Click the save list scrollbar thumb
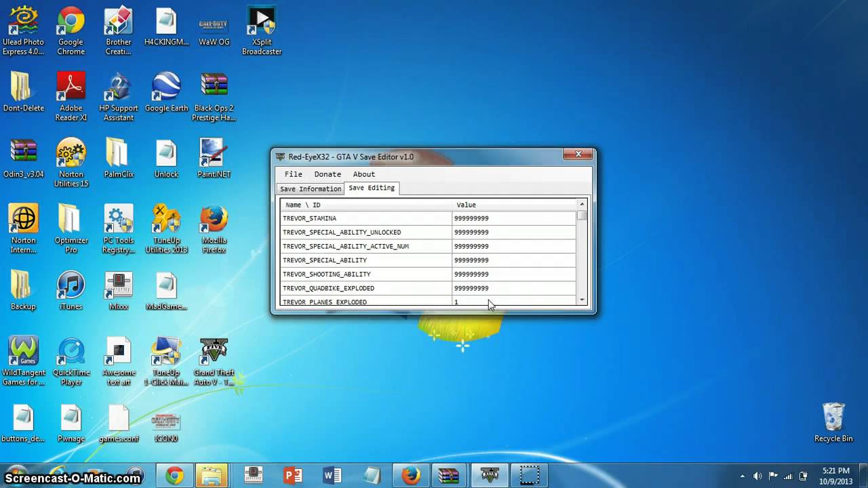This screenshot has width=868, height=488. click(x=582, y=215)
